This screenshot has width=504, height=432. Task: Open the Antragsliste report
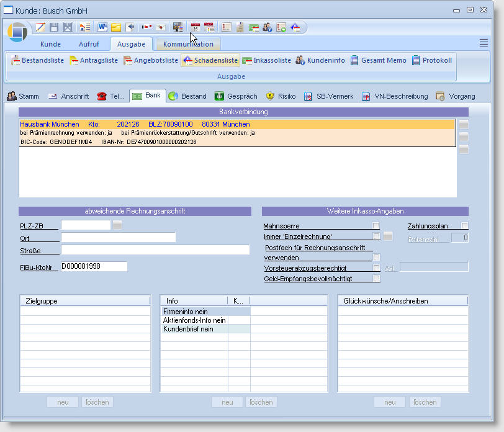tap(92, 60)
